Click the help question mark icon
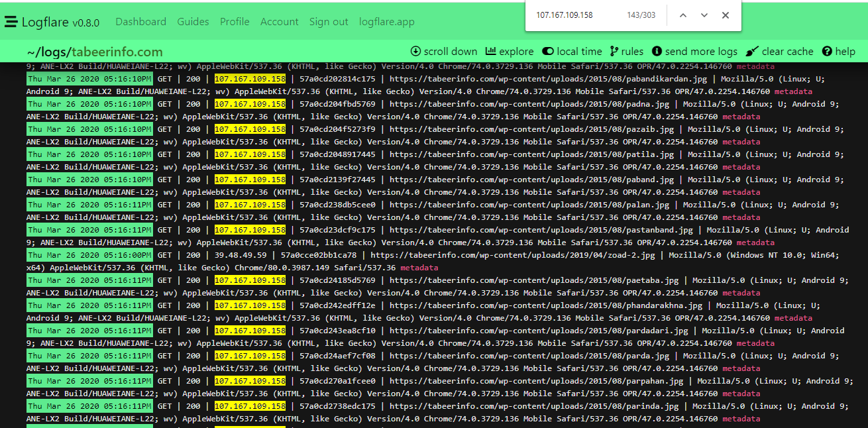Image resolution: width=868 pixels, height=428 pixels. [827, 51]
